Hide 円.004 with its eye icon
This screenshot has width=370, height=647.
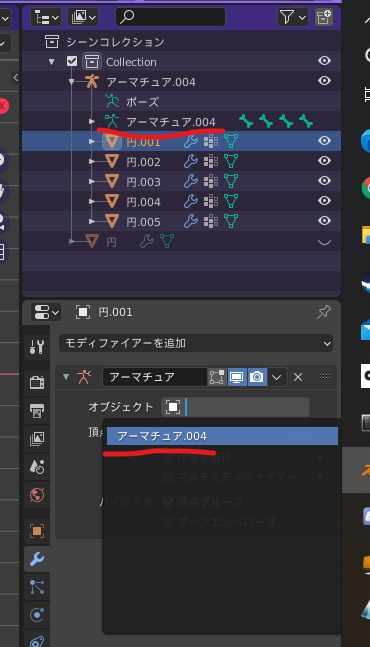[x=325, y=201]
